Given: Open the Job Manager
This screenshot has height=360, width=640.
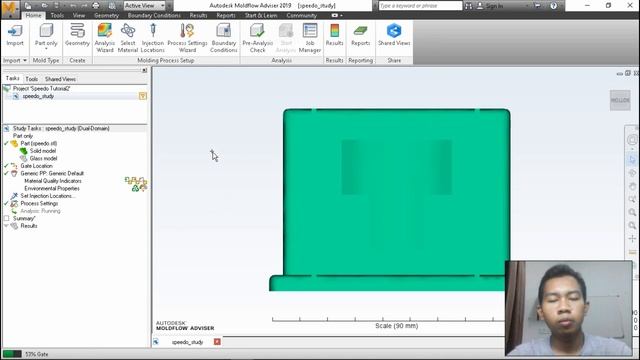Looking at the screenshot, I should 310,38.
